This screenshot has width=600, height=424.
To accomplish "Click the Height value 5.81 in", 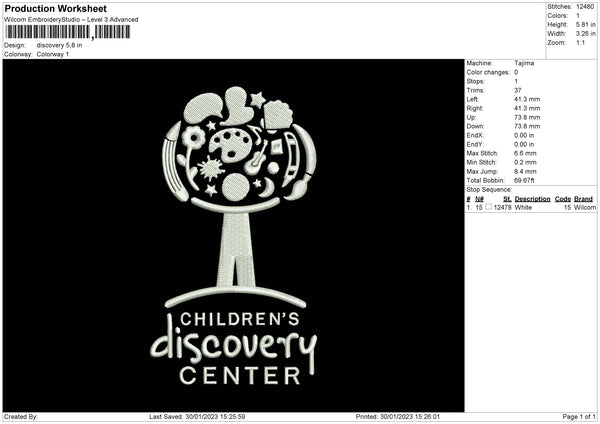I will click(585, 24).
